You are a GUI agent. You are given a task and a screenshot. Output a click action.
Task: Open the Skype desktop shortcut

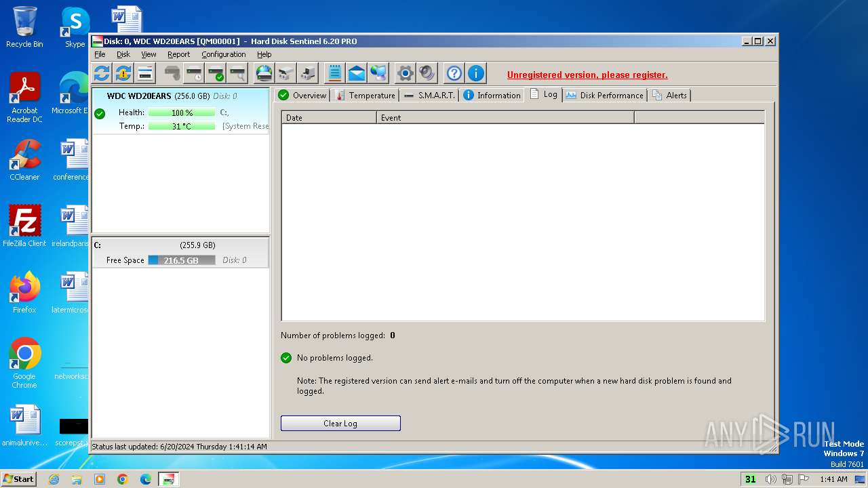[x=75, y=27]
